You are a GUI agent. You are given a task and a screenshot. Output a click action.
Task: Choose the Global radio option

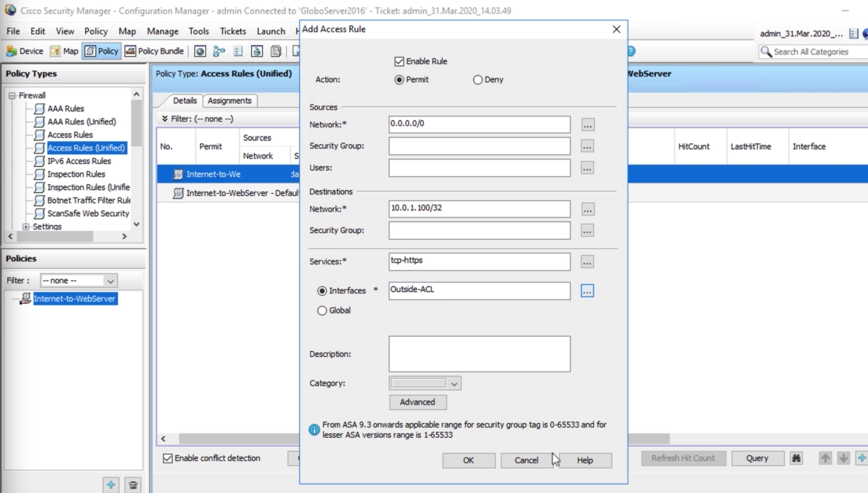[x=322, y=311]
